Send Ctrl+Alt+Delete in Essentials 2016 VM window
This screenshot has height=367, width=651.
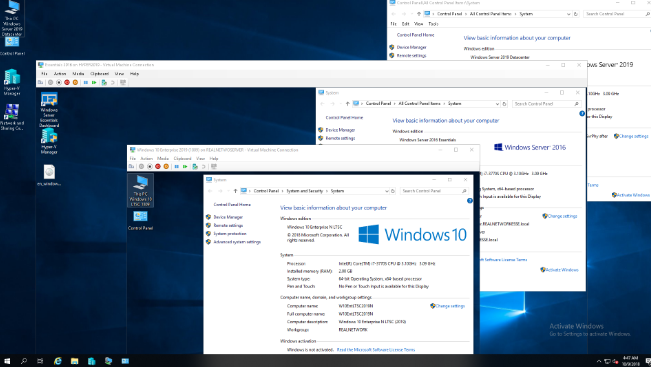pos(40,83)
